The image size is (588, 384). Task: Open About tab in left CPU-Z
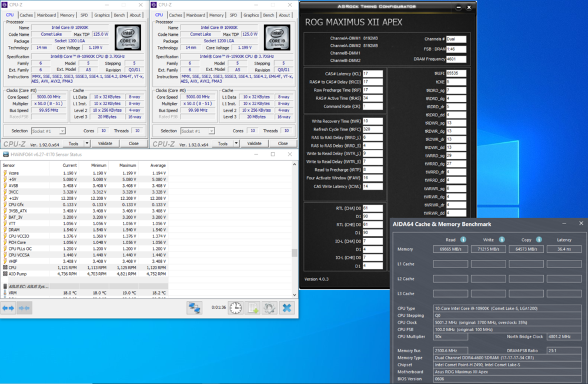135,15
